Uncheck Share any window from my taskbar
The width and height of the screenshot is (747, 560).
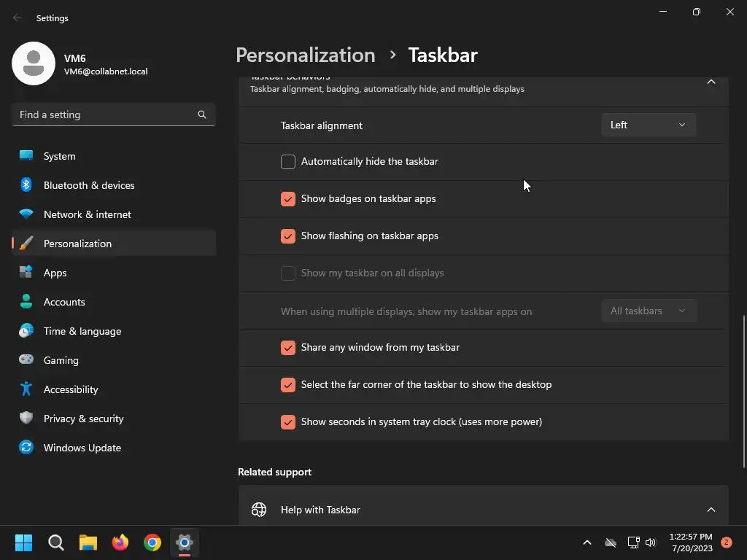point(287,347)
